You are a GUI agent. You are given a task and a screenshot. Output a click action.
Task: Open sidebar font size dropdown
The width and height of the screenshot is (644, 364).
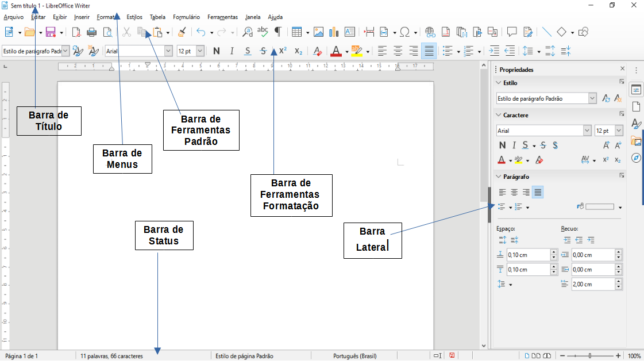pyautogui.click(x=619, y=131)
